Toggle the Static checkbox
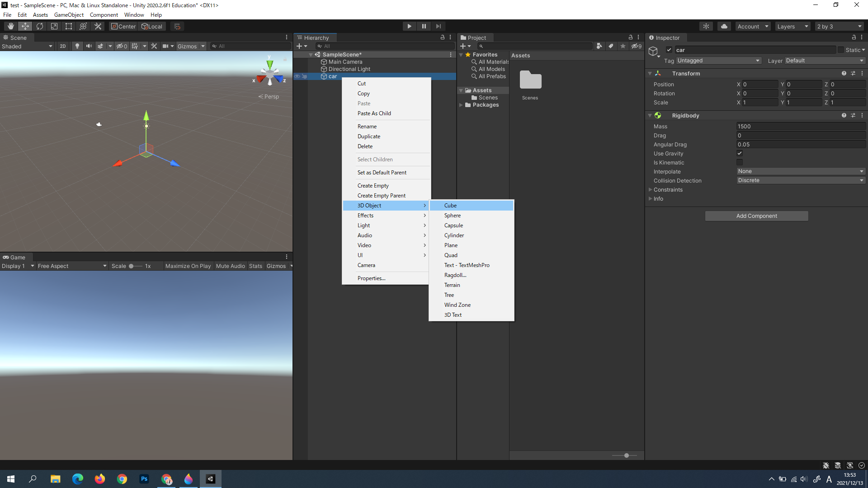868x488 pixels. 841,50
